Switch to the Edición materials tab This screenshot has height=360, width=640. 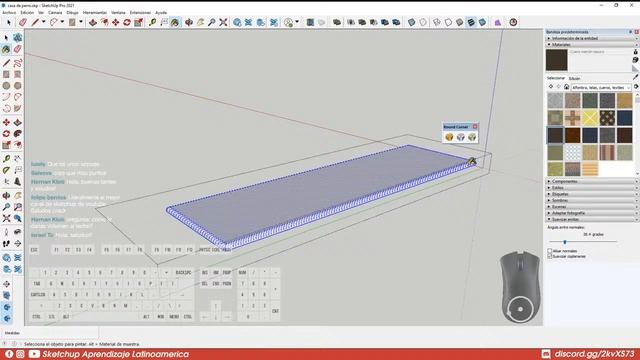[574, 78]
